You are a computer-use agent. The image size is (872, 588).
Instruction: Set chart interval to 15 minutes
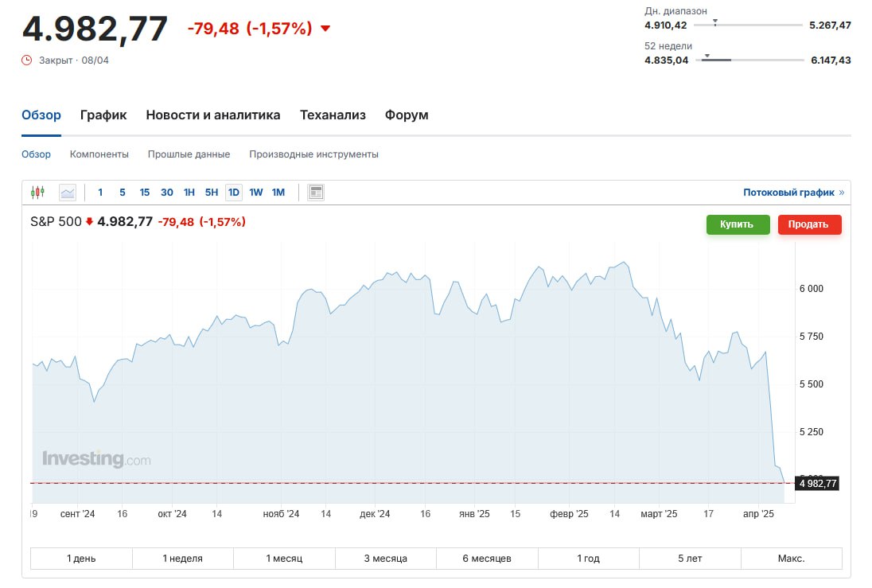145,193
